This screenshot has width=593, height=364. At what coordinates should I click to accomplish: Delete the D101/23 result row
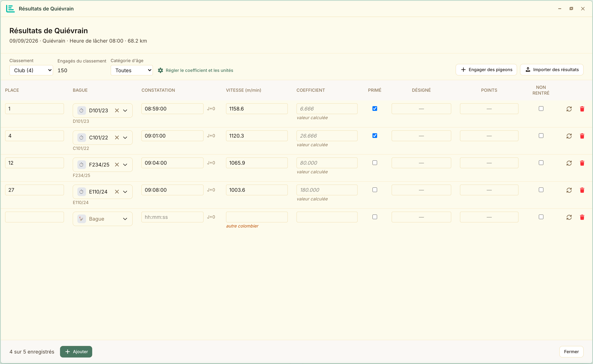582,109
